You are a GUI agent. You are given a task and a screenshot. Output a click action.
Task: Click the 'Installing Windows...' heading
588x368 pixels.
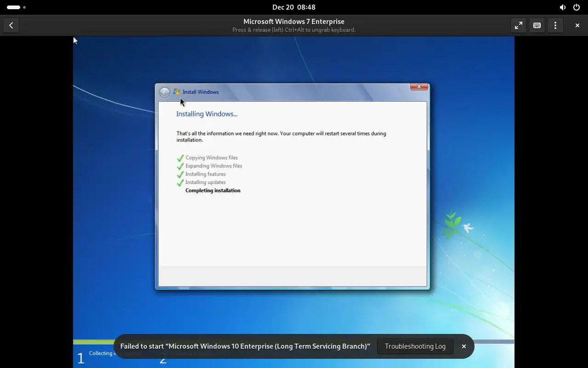207,114
